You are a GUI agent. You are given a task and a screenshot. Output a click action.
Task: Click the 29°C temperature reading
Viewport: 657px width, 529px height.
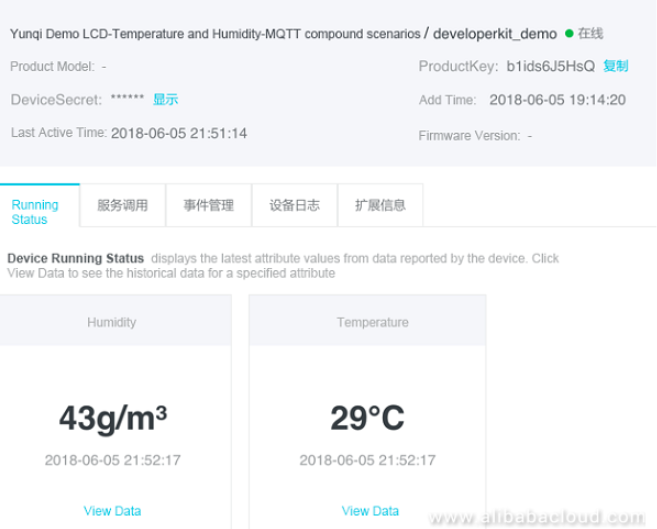click(367, 418)
